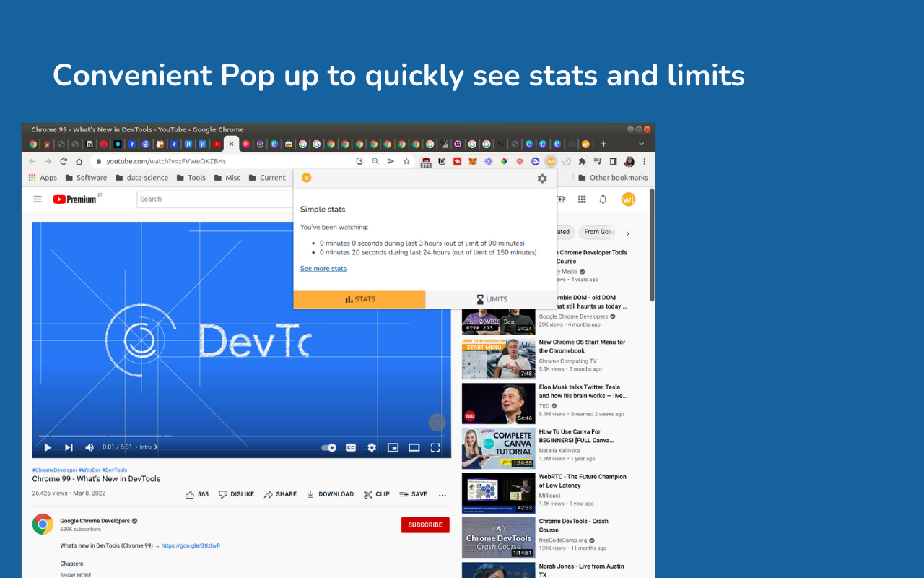The width and height of the screenshot is (924, 578).
Task: Focus the YouTube search box
Action: 215,199
